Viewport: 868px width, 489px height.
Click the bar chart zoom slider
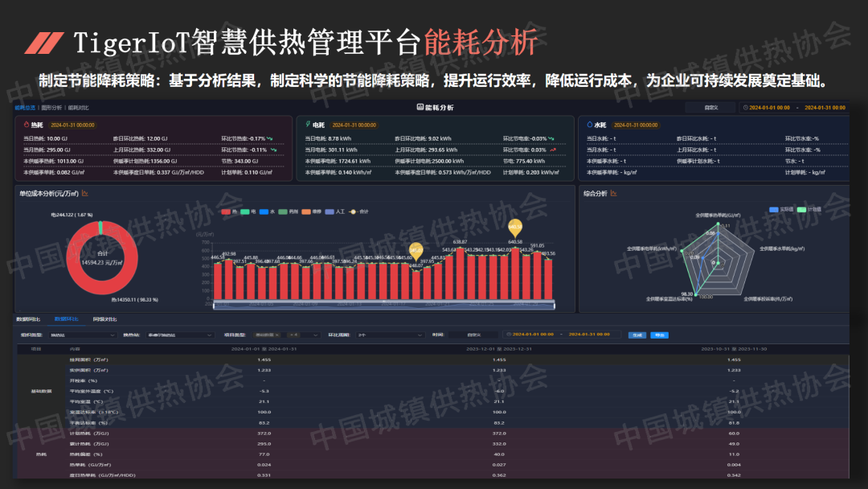point(383,304)
